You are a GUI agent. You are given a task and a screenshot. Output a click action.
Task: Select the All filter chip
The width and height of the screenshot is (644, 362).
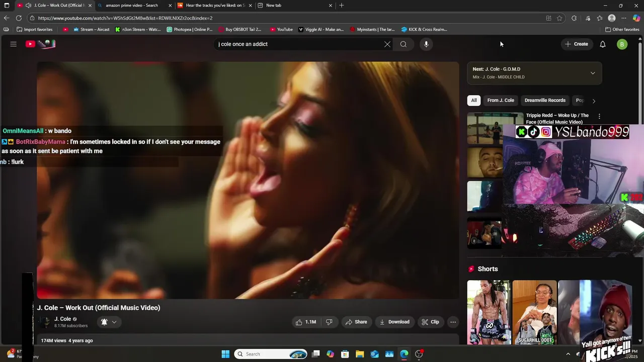(x=473, y=101)
